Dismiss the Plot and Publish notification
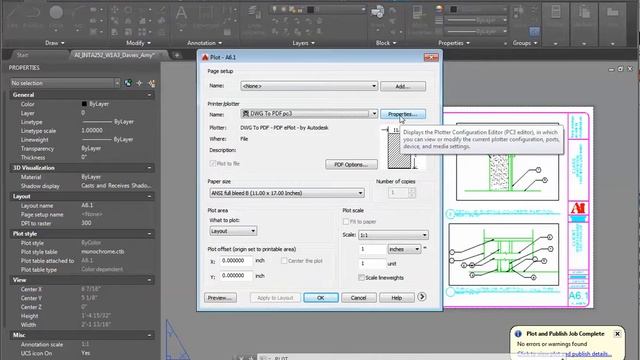The height and width of the screenshot is (360, 640). click(617, 334)
